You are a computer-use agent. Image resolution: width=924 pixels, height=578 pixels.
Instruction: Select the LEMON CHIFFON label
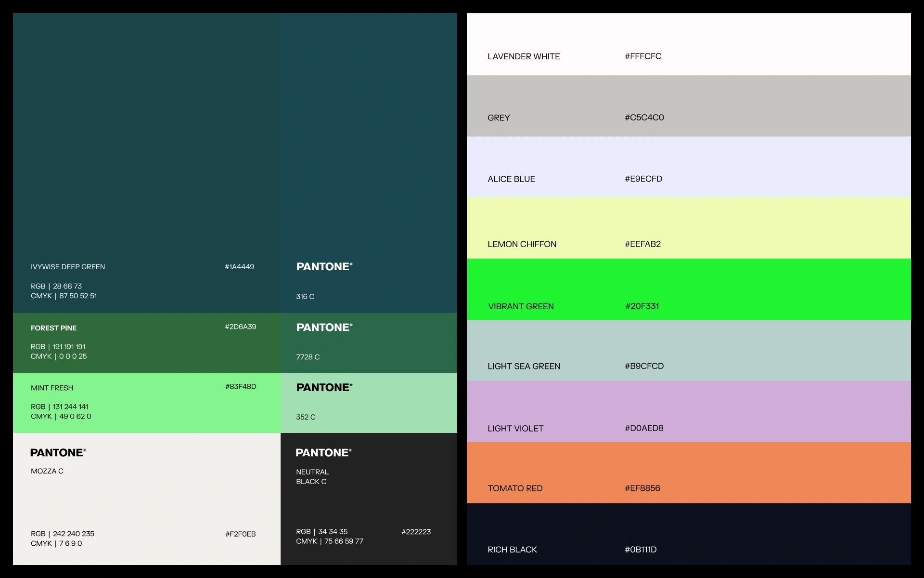(x=522, y=244)
